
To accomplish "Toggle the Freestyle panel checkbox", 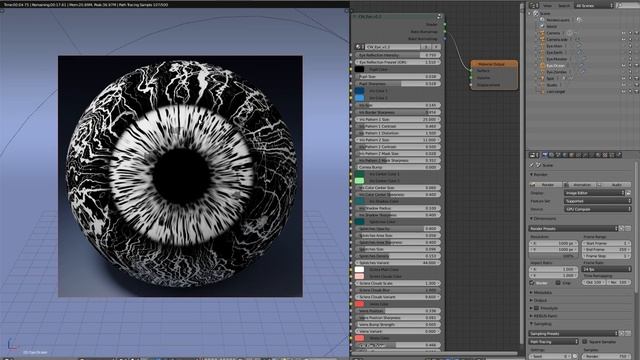I will coord(536,308).
